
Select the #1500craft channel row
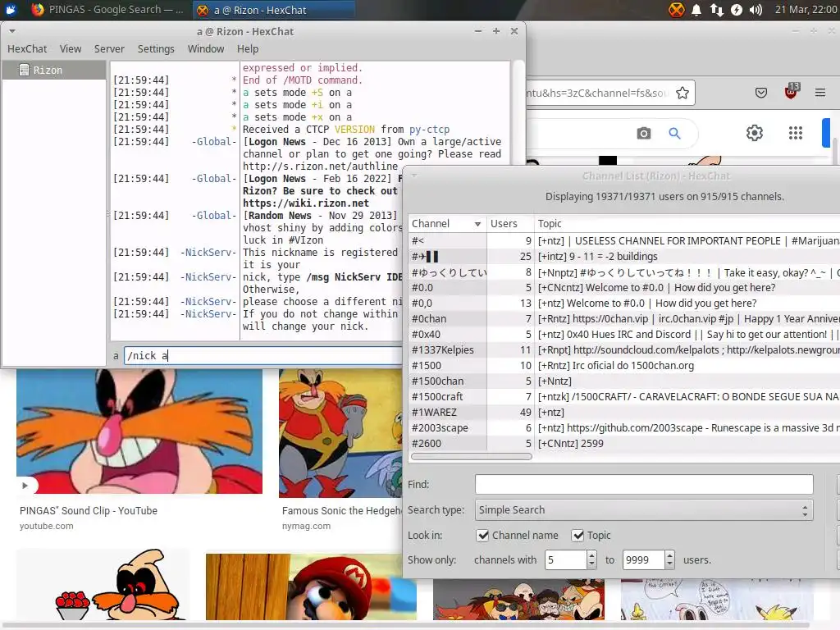point(624,397)
